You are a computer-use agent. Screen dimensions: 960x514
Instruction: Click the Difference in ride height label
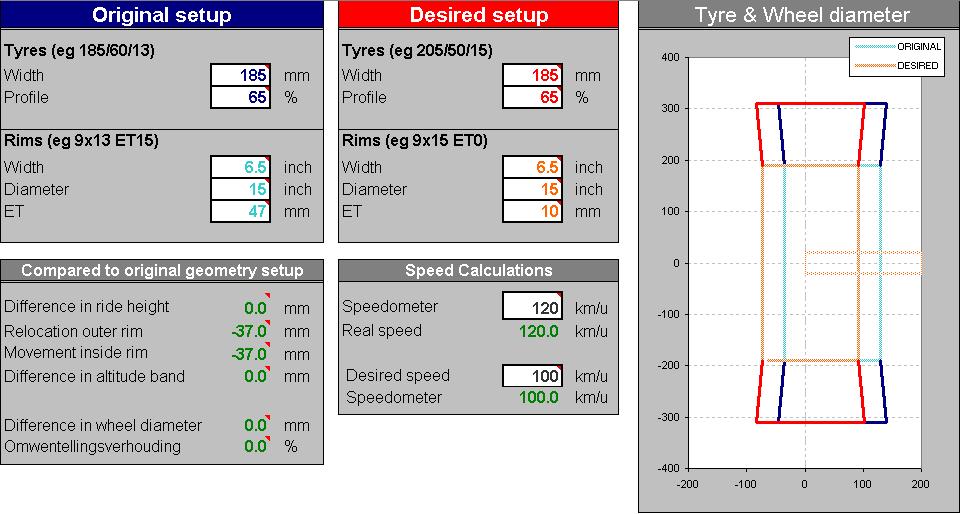(x=87, y=307)
